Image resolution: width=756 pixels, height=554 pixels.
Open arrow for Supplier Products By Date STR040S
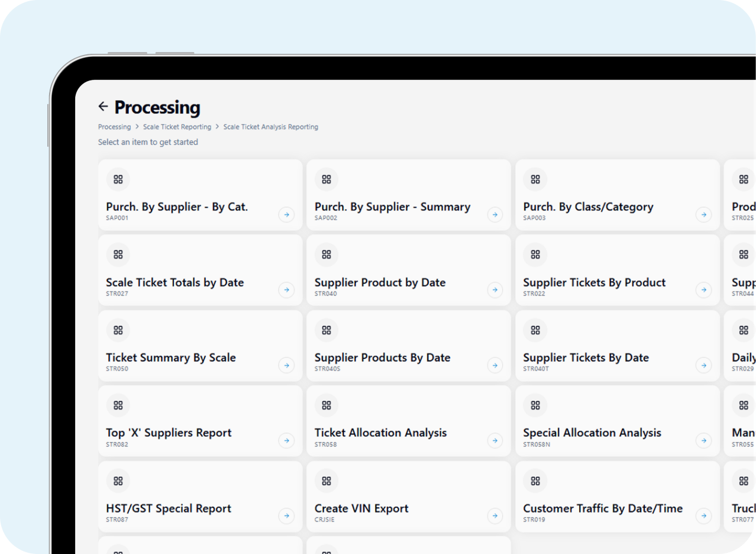495,365
